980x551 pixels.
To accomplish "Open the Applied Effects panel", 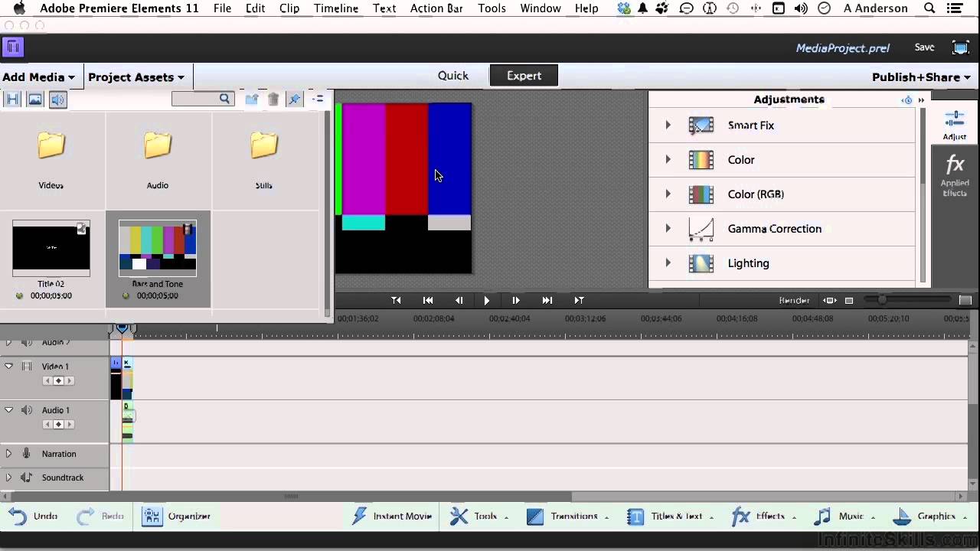I will pos(955,177).
